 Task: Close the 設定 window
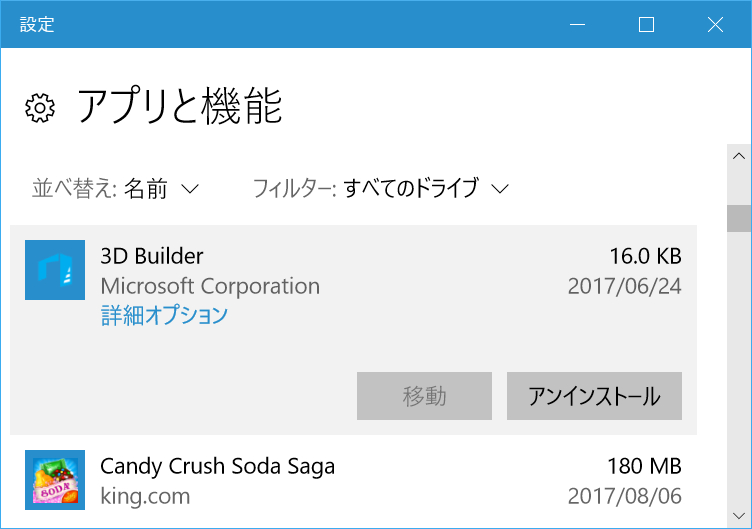click(x=715, y=25)
